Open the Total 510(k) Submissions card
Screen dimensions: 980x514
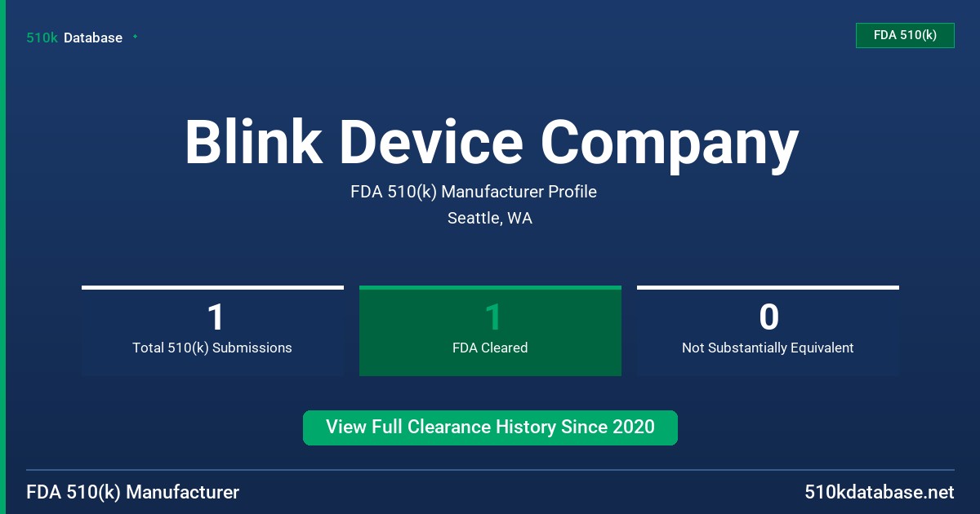[x=212, y=330]
